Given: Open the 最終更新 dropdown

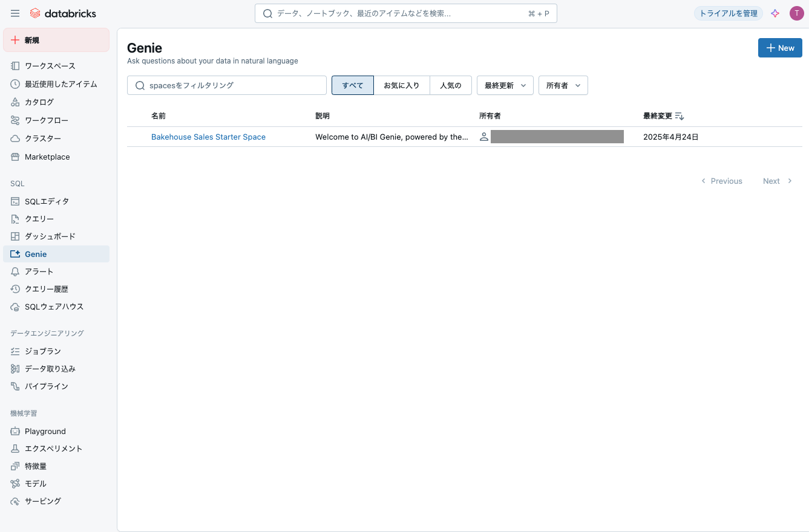Looking at the screenshot, I should 505,85.
